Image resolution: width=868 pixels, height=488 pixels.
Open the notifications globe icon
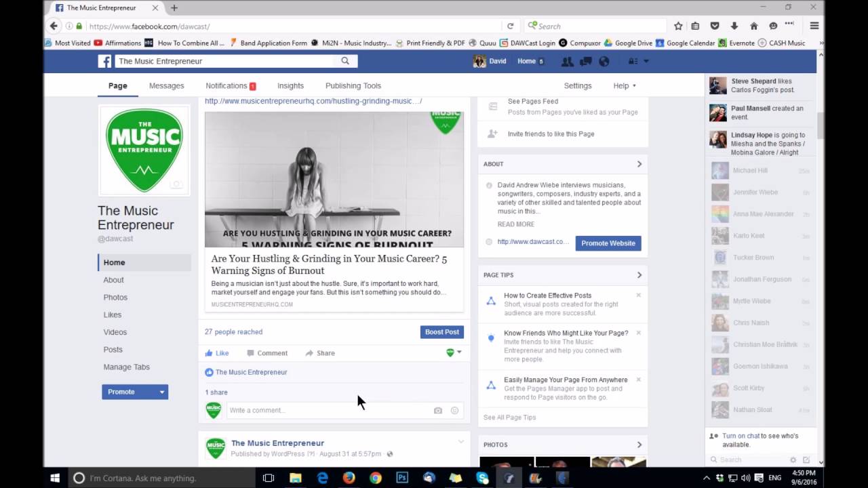pos(604,61)
